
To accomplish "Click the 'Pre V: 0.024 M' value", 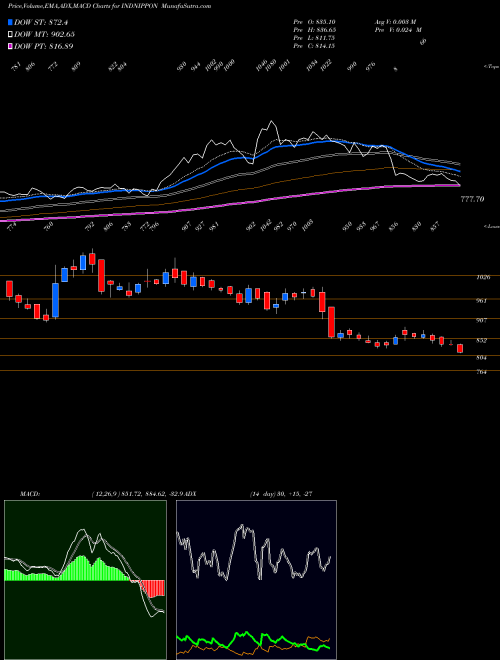I will coord(398,30).
